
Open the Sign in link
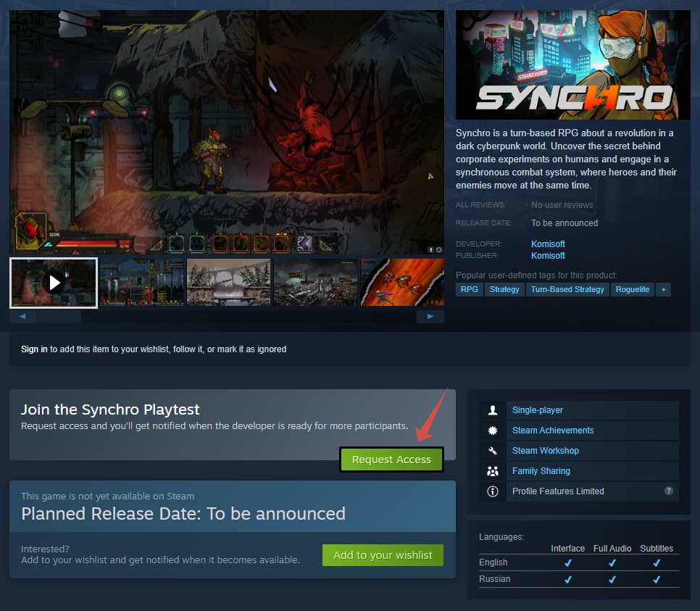(34, 349)
